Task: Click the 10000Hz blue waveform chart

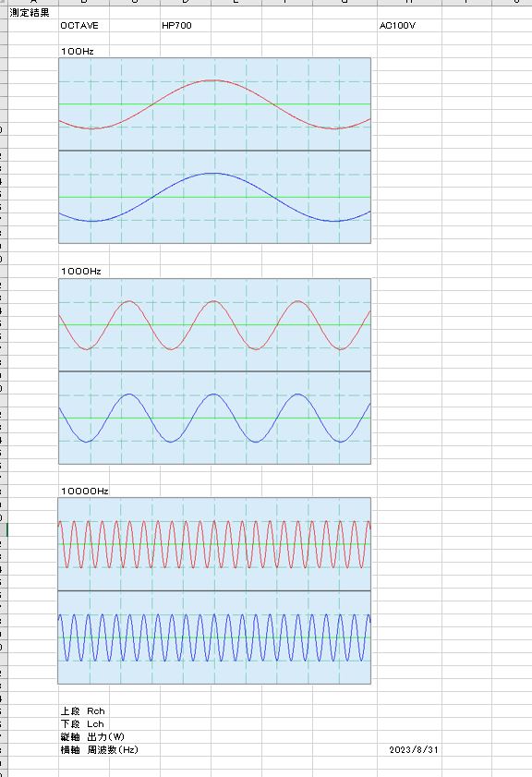Action: [214, 637]
